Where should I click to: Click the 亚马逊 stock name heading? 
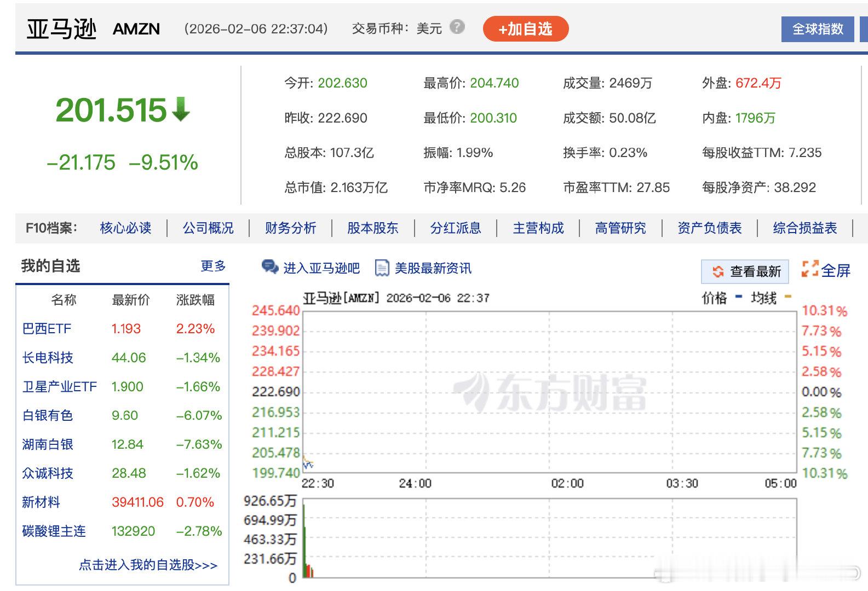pyautogui.click(x=62, y=29)
